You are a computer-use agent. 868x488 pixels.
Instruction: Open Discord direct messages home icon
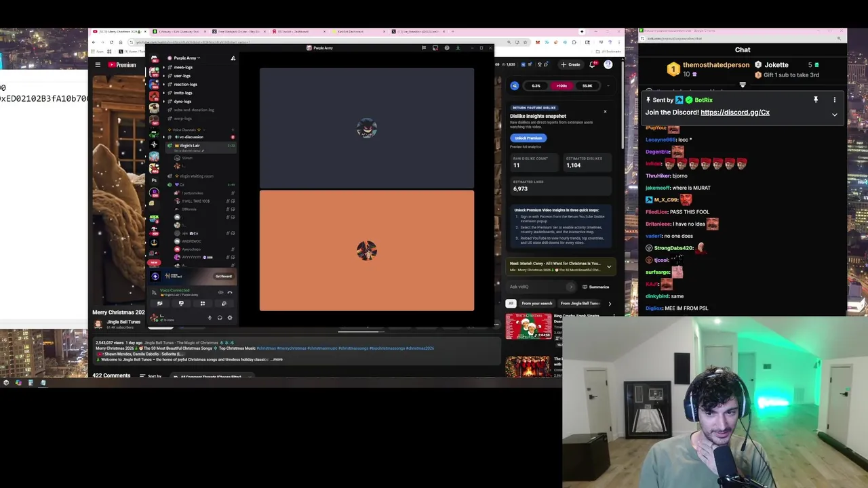pos(154,59)
